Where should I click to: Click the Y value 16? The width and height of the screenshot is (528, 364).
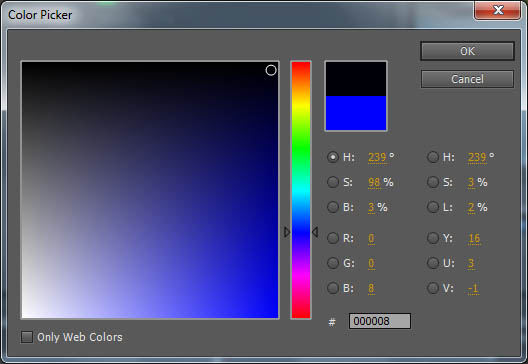coord(474,238)
